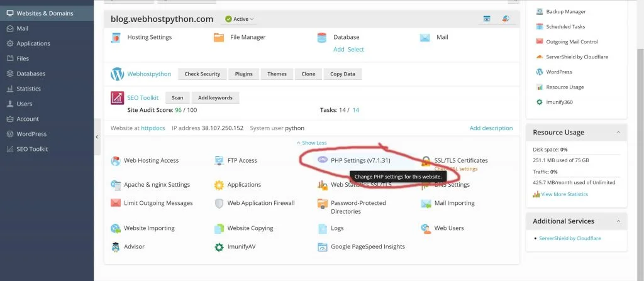Screen dimensions: 644x281
Task: Open the Applications gear icon
Action: [x=219, y=185]
